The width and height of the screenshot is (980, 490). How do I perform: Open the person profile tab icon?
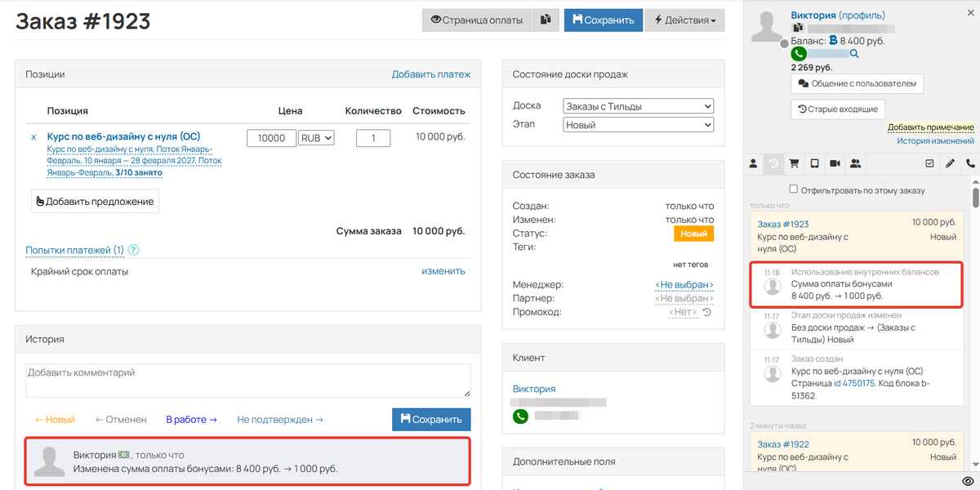point(754,163)
